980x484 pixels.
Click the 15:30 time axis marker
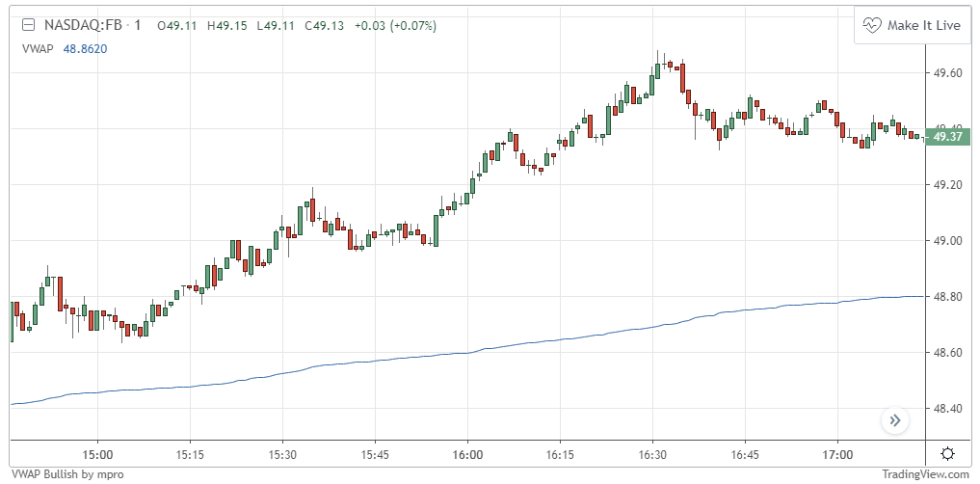click(282, 453)
